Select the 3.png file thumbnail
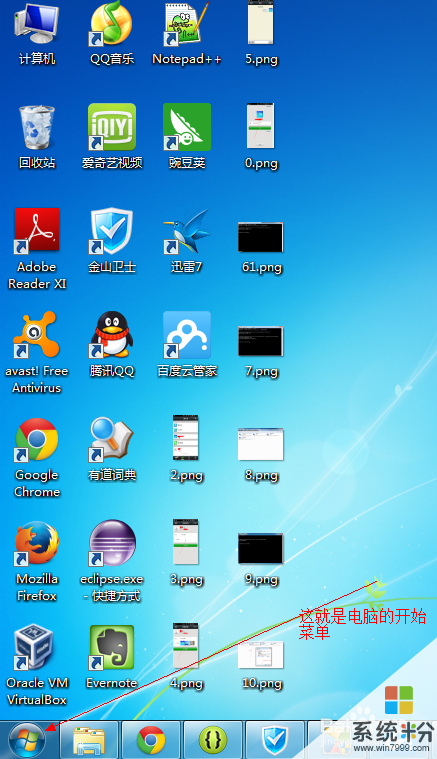437x759 pixels. (186, 542)
